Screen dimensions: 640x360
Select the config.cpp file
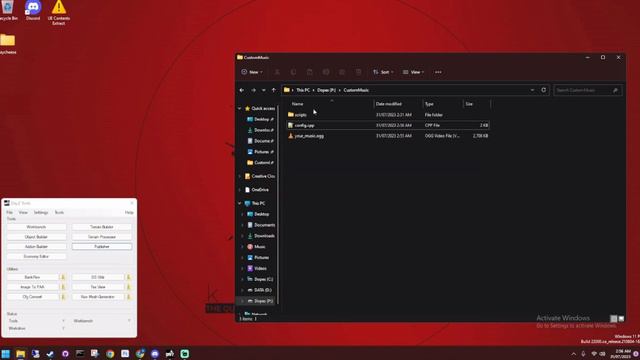pyautogui.click(x=388, y=125)
